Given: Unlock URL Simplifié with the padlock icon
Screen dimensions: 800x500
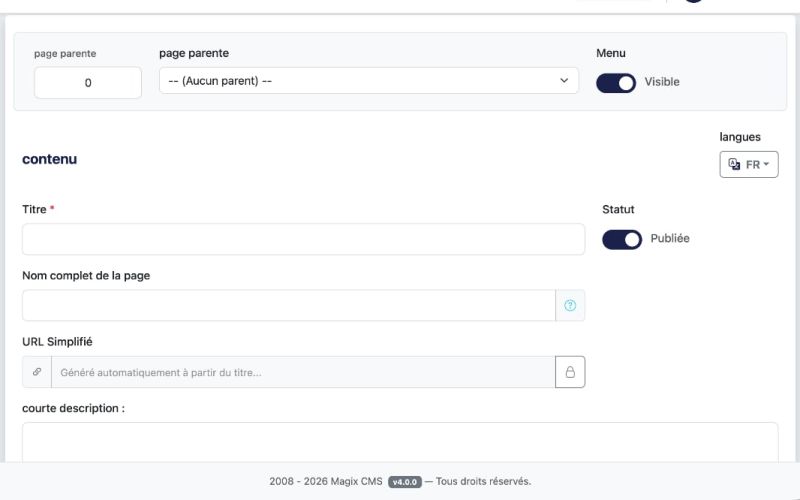Looking at the screenshot, I should [x=570, y=372].
